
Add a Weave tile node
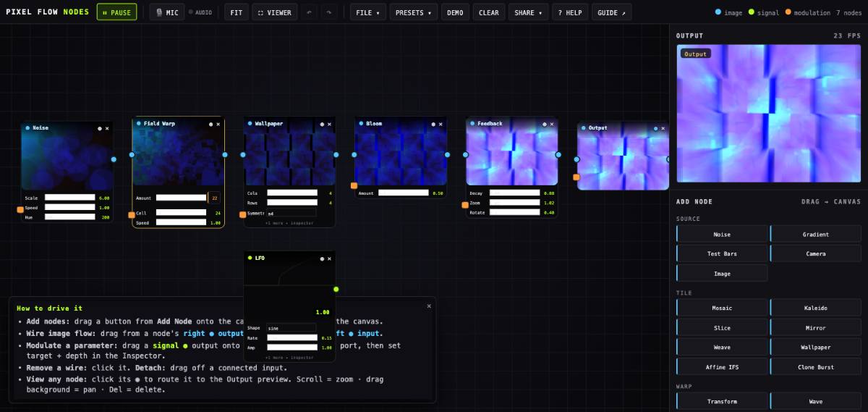pos(722,347)
